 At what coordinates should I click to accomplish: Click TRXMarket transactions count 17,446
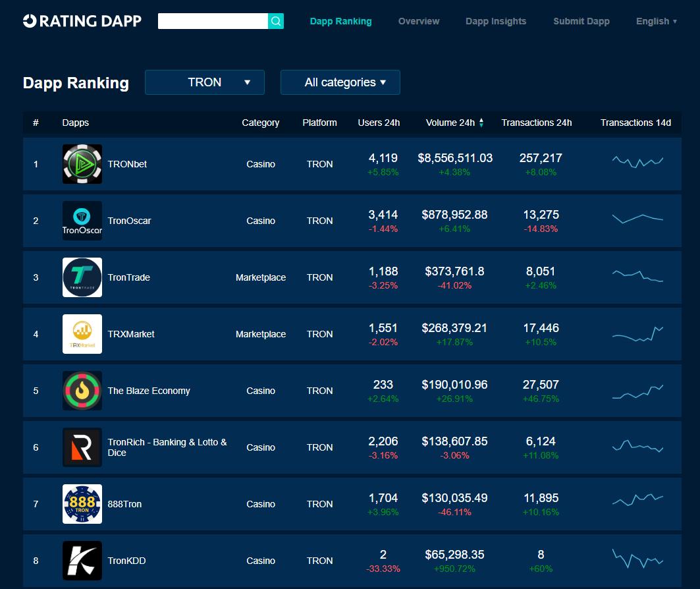pos(541,328)
